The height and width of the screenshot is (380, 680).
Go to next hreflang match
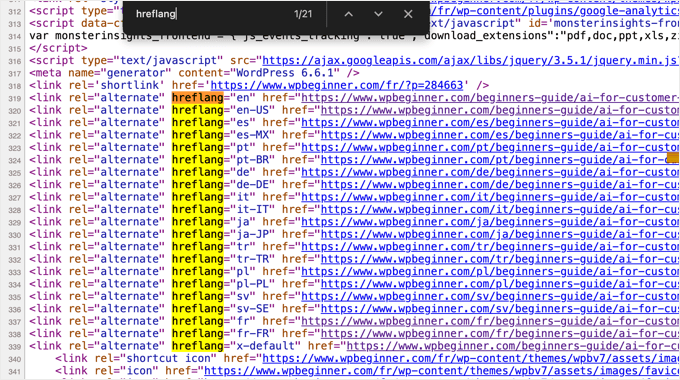[x=378, y=14]
